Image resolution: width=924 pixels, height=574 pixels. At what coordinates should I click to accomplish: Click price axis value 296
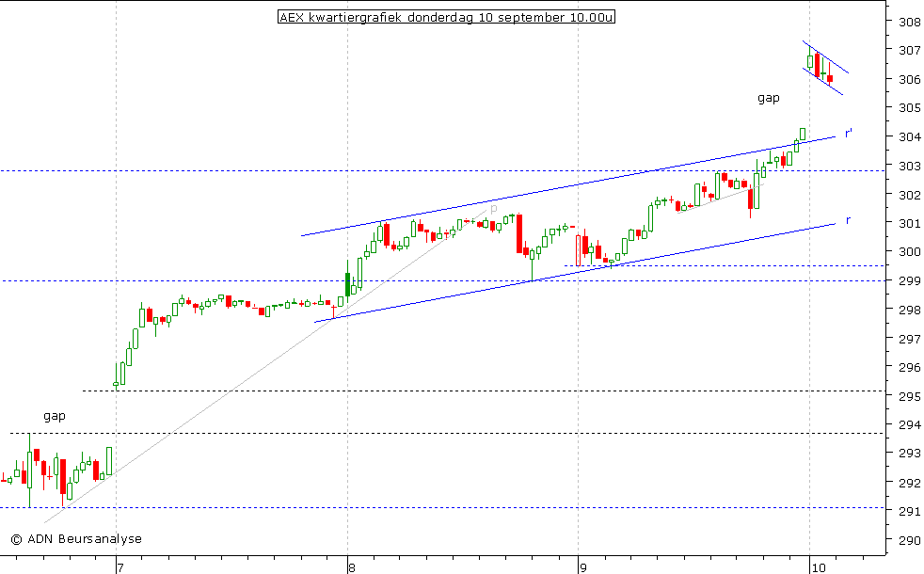click(910, 368)
